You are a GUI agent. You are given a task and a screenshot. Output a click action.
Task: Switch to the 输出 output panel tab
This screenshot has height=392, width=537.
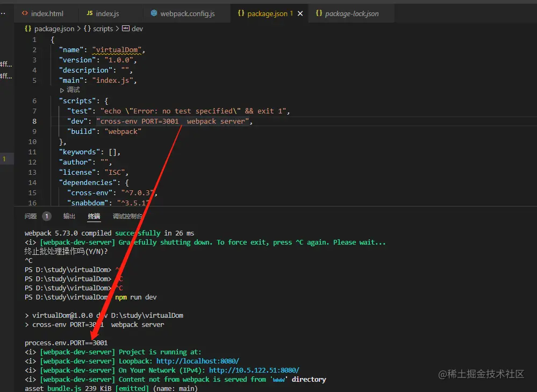[x=69, y=216]
